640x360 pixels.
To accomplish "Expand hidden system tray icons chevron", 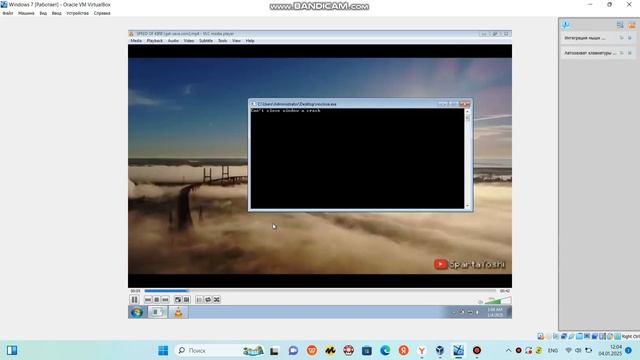I will click(508, 351).
